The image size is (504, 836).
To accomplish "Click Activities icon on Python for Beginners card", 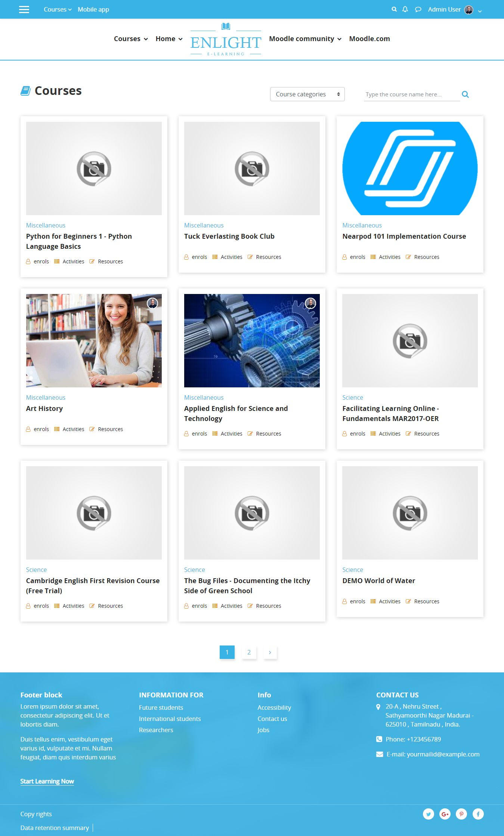I will pos(57,261).
